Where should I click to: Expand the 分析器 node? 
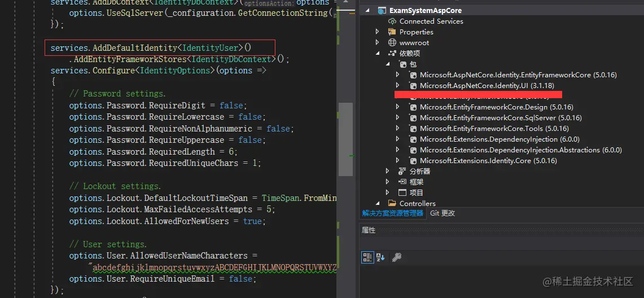387,171
